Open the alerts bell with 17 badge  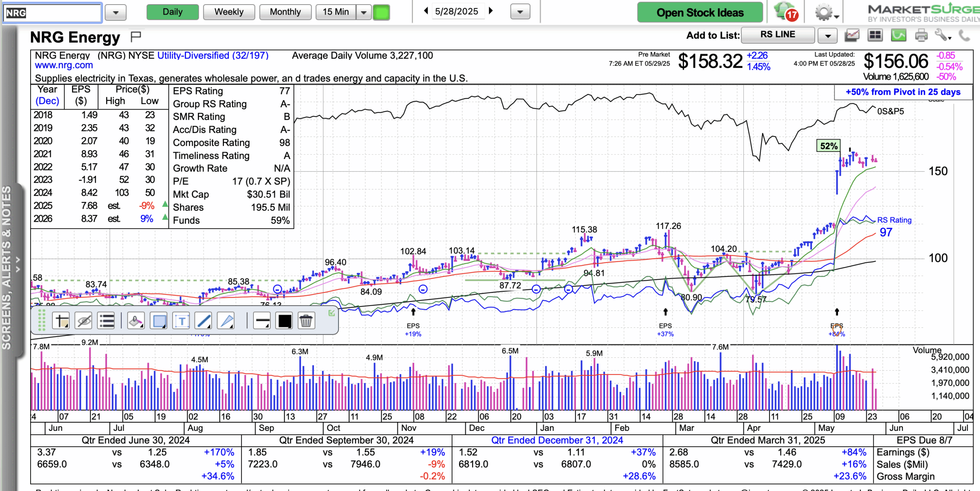pyautogui.click(x=784, y=12)
